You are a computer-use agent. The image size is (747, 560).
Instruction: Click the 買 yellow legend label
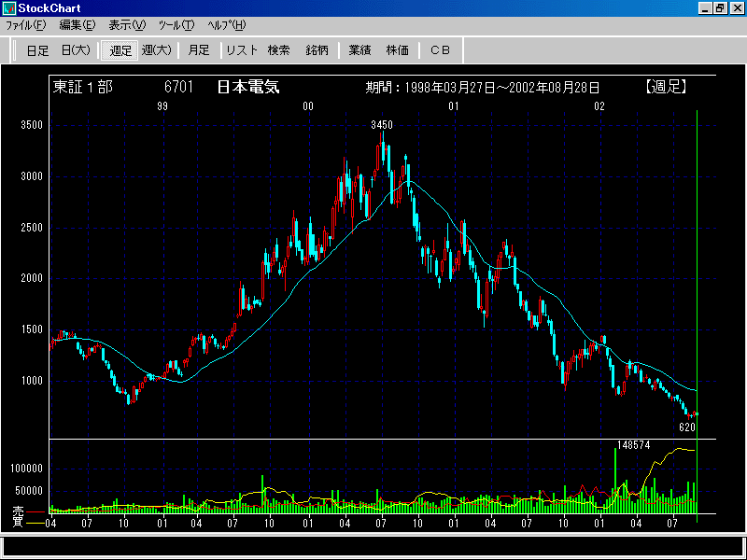point(17,522)
